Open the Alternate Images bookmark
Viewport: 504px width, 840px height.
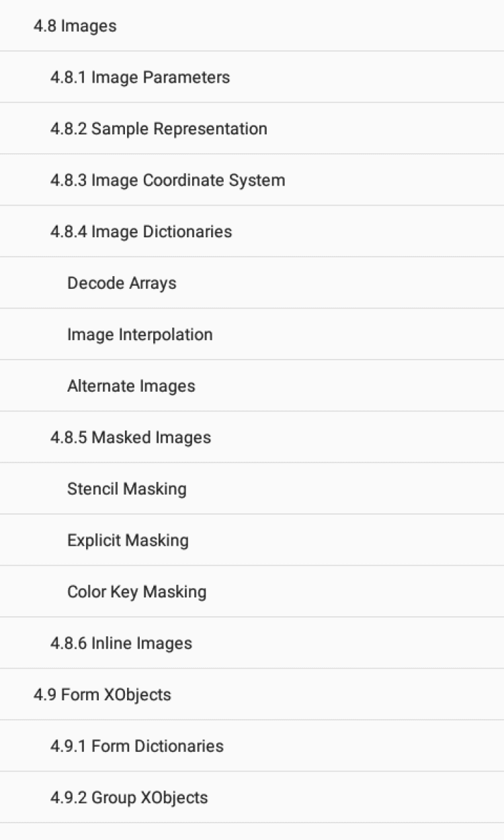click(131, 386)
